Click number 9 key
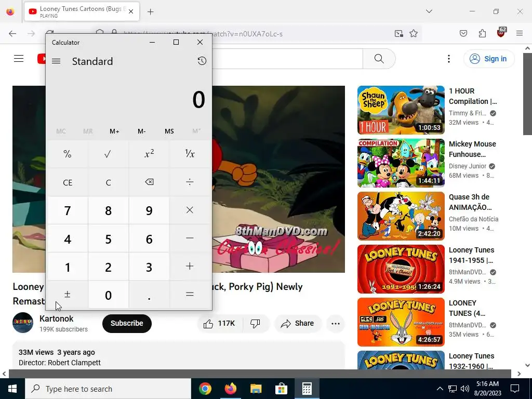This screenshot has height=399, width=532. coord(149,210)
